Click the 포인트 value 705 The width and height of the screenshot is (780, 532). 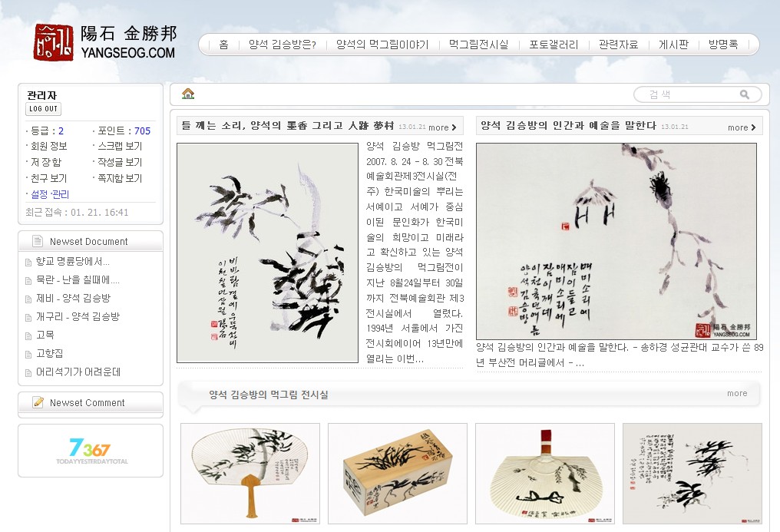(142, 131)
